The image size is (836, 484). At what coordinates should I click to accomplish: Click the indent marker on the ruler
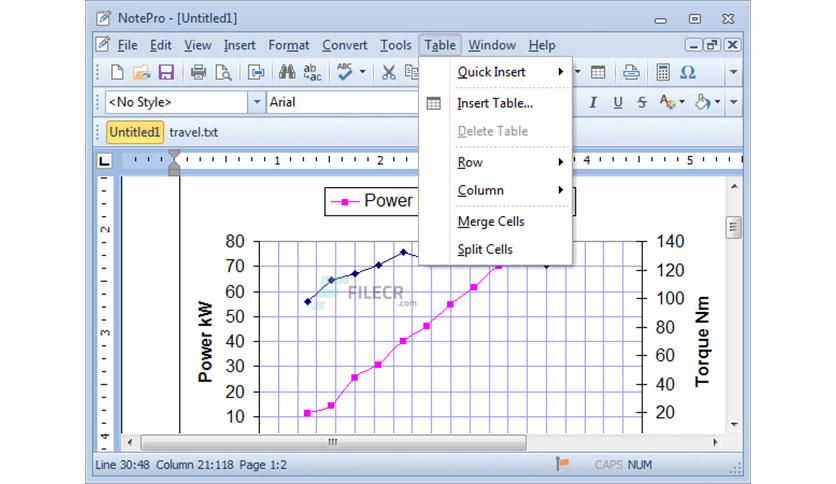point(174,163)
